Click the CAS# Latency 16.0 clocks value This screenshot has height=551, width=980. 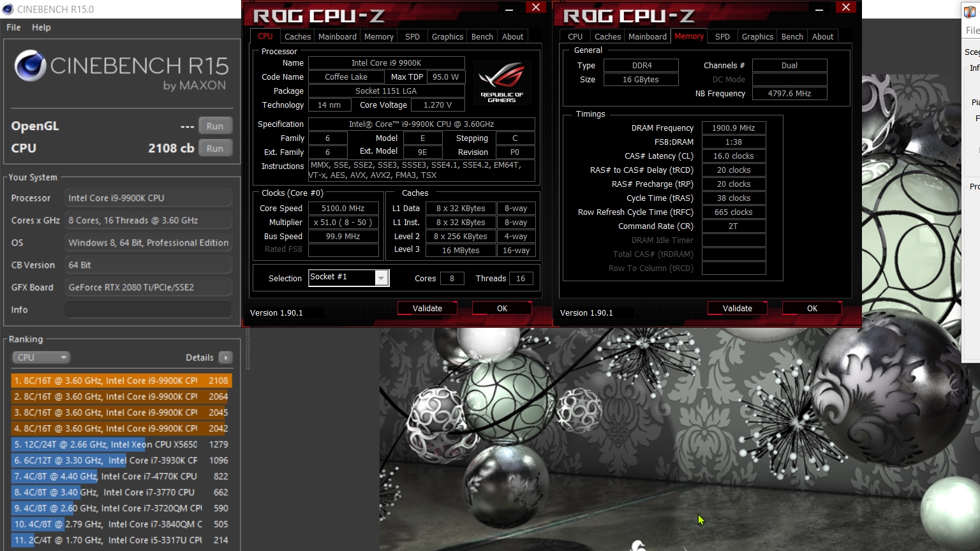(x=734, y=156)
